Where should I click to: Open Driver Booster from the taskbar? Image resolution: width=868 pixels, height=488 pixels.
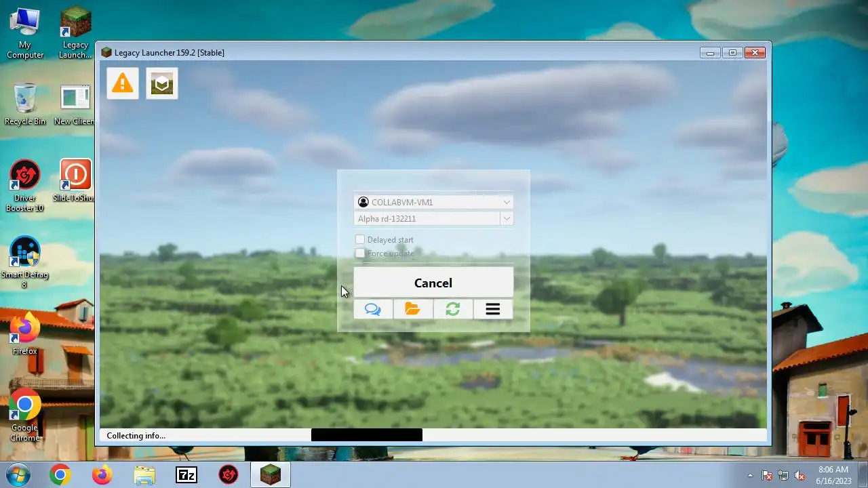[229, 475]
